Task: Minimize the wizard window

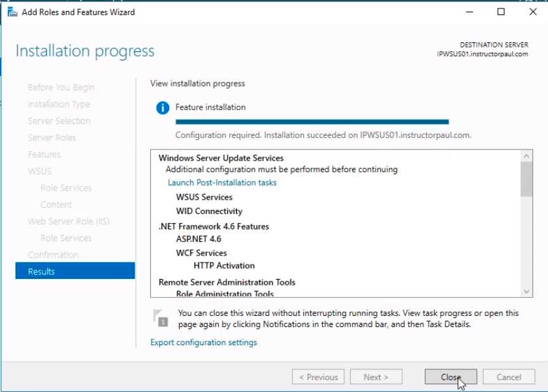Action: point(469,12)
